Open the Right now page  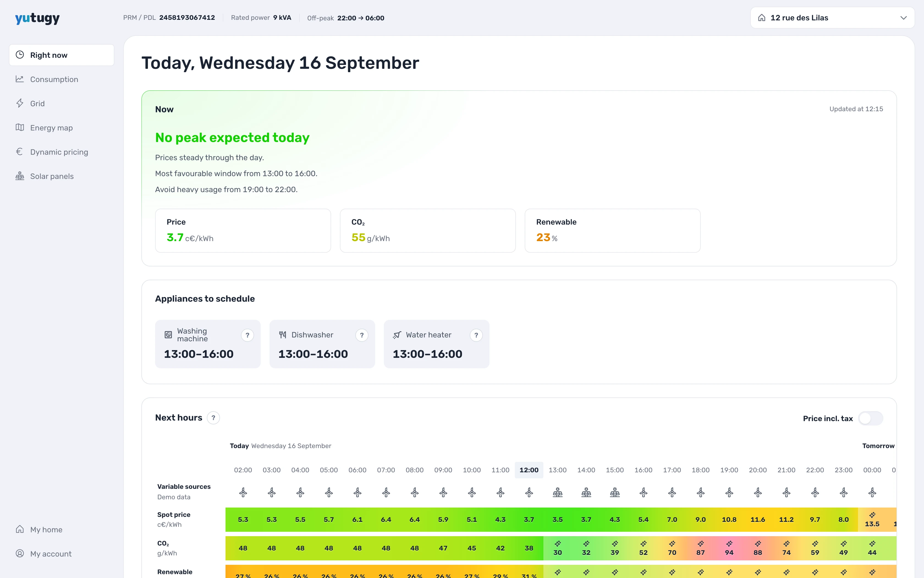tap(62, 55)
